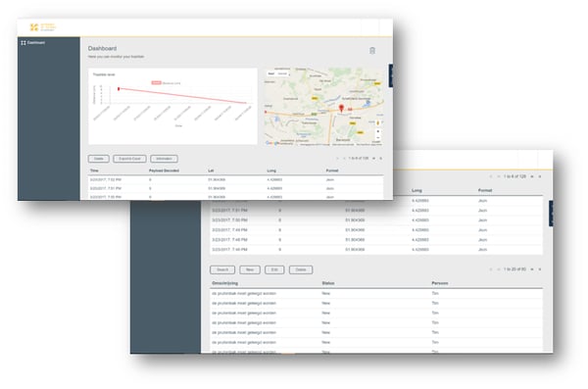Click the dark side tab on the front window

pyautogui.click(x=391, y=75)
